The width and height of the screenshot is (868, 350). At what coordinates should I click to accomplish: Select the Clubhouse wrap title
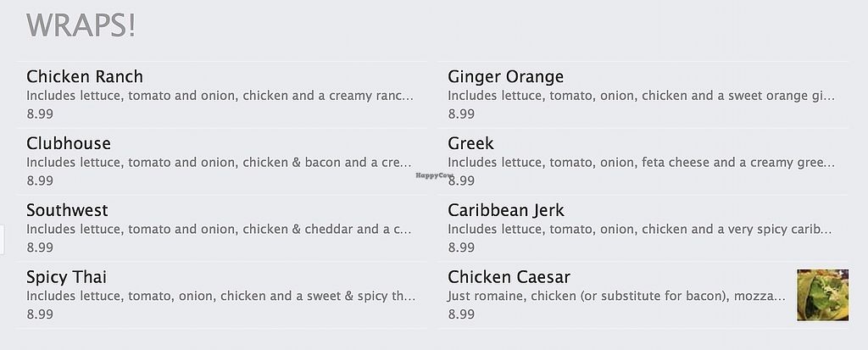tap(69, 143)
